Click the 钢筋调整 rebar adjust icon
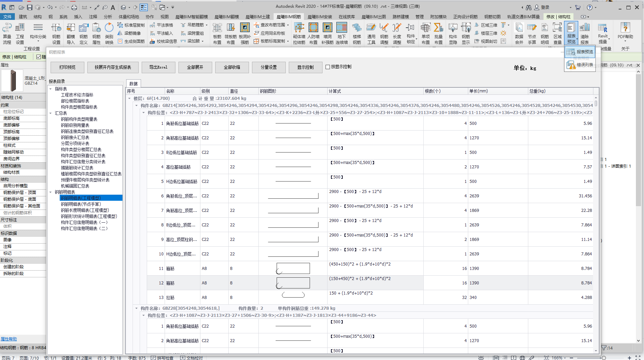 384,33
